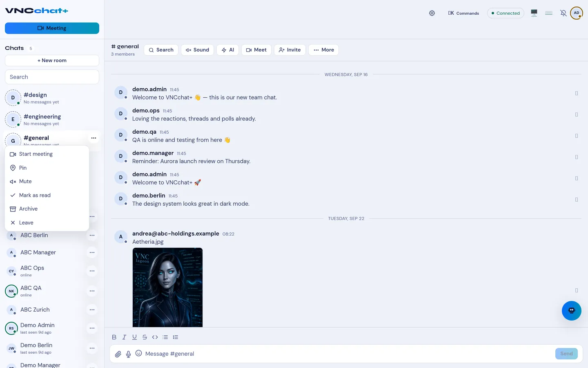Record a voice message with microphone

[x=128, y=354]
